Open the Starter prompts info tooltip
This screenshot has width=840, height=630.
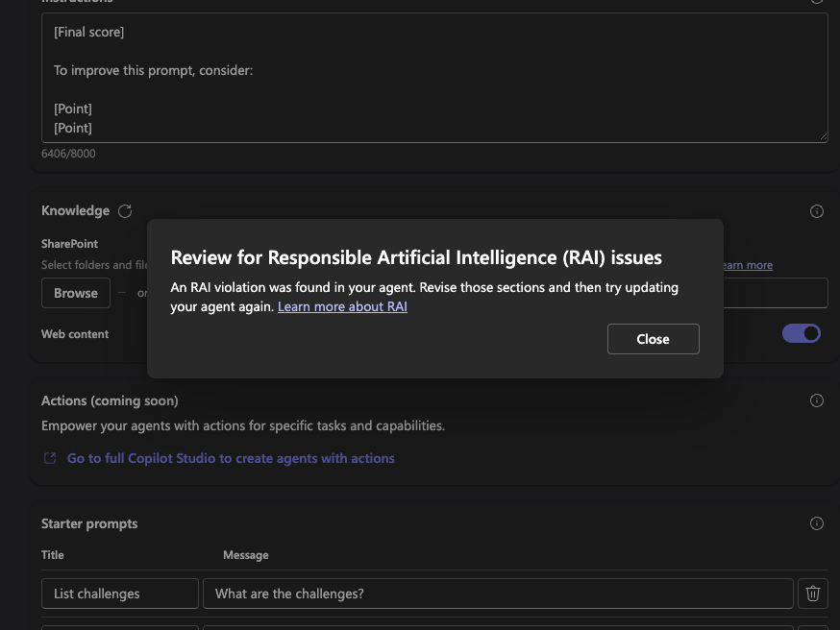(x=816, y=523)
